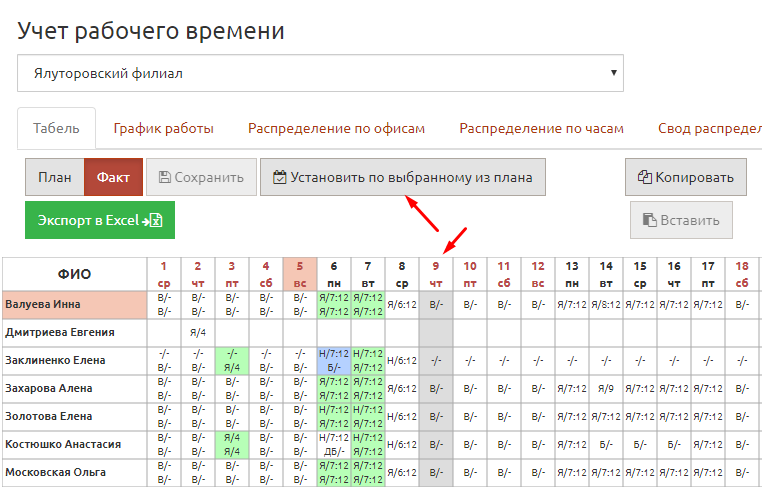Select the ФИО column header
762x495 pixels.
click(x=74, y=274)
